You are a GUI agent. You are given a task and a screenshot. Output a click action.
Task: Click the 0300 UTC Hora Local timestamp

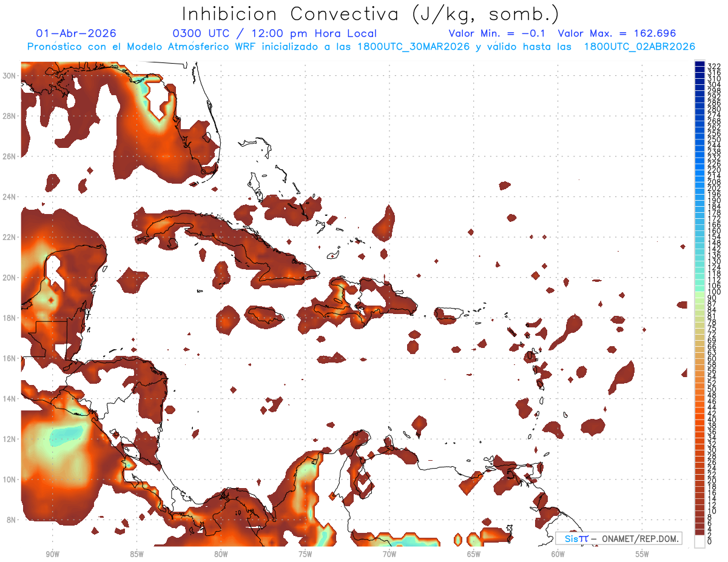pos(275,34)
